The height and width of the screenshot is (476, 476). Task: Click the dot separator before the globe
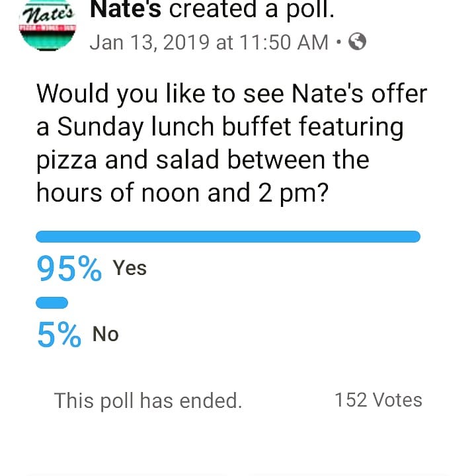tap(338, 42)
